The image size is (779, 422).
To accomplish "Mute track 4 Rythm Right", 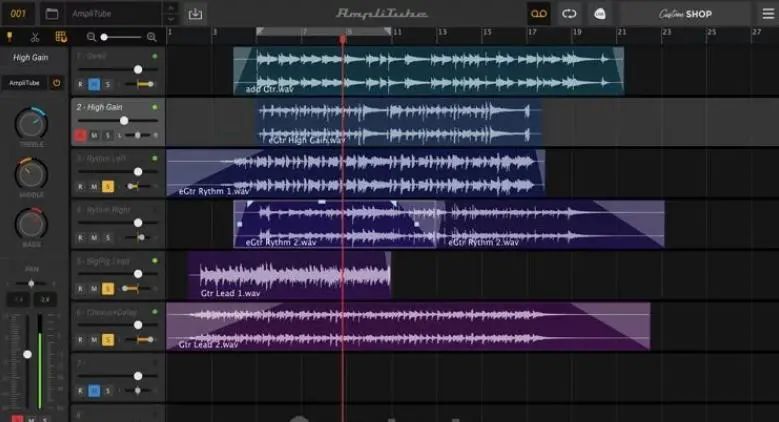I will pos(94,238).
